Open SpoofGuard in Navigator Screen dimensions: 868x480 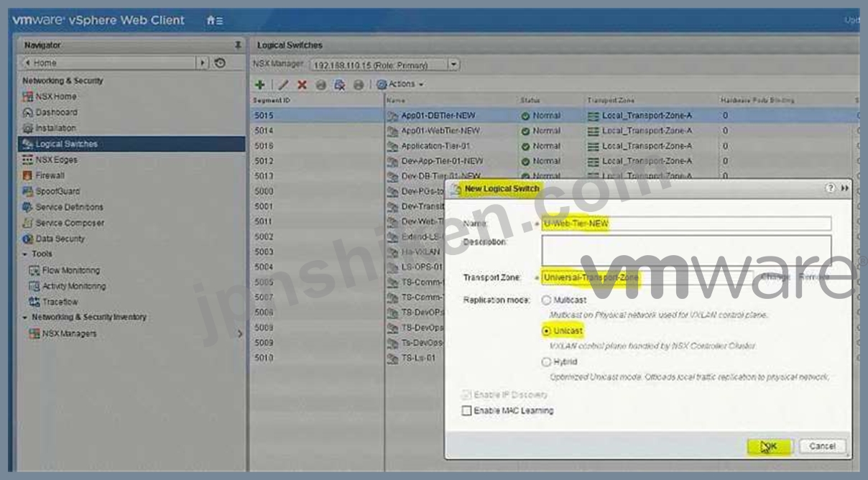coord(57,191)
